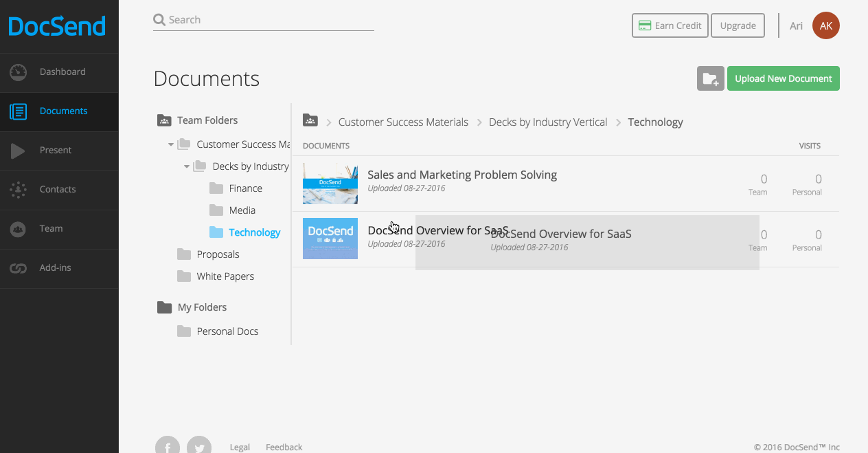Image resolution: width=868 pixels, height=453 pixels.
Task: Open the Contacts sidebar icon
Action: coord(18,189)
